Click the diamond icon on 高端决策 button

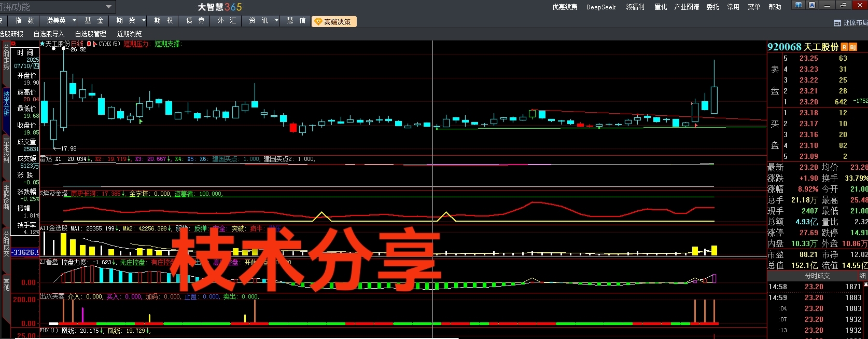pyautogui.click(x=318, y=21)
